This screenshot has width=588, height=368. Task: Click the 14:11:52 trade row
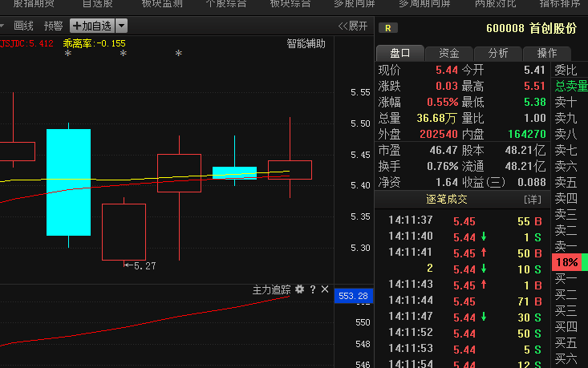click(x=464, y=334)
